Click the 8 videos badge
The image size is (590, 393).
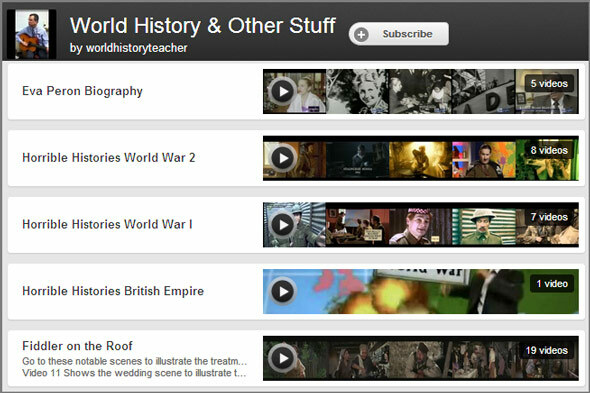[549, 150]
